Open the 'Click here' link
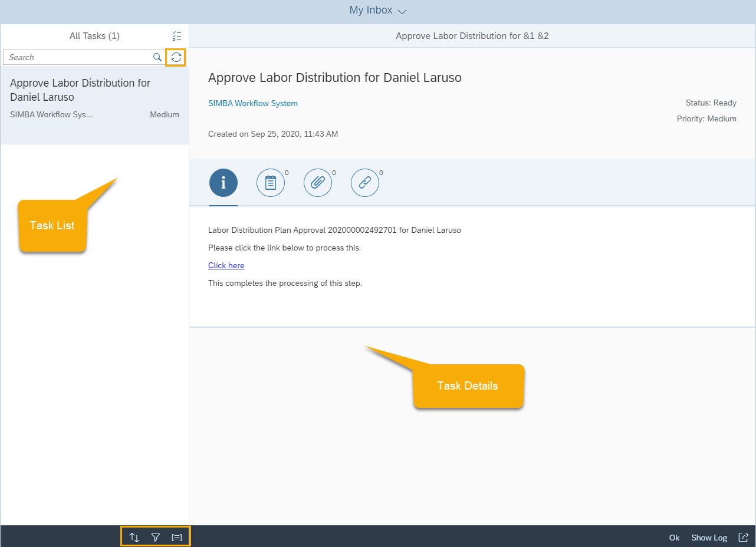This screenshot has width=756, height=547. 226,265
